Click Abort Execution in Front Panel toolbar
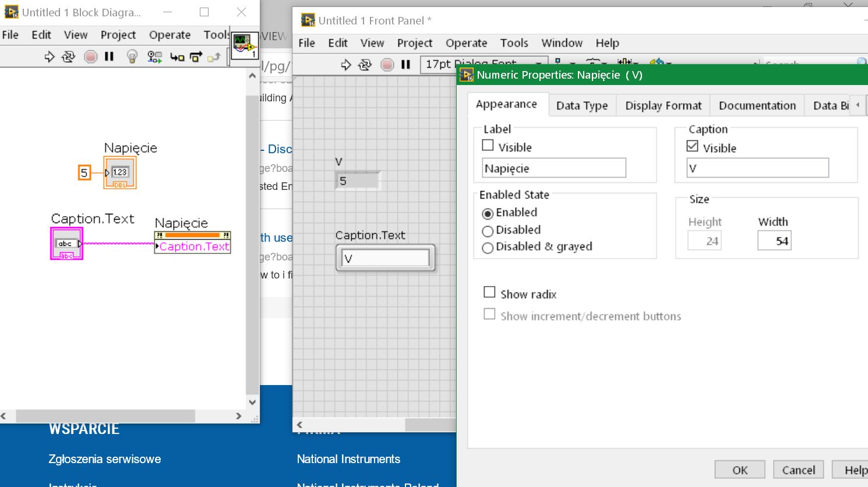This screenshot has height=487, width=868. (x=387, y=65)
